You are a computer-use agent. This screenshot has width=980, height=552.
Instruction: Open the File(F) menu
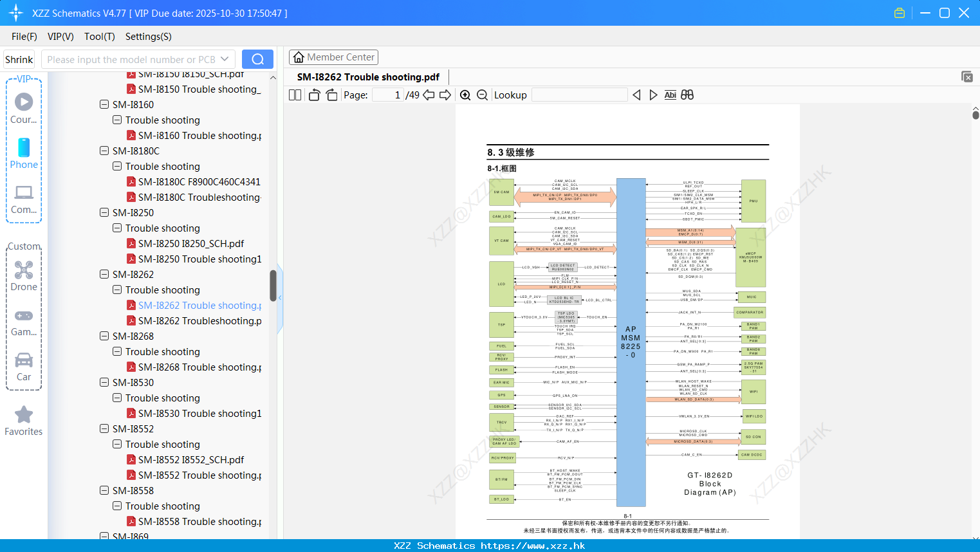[24, 37]
